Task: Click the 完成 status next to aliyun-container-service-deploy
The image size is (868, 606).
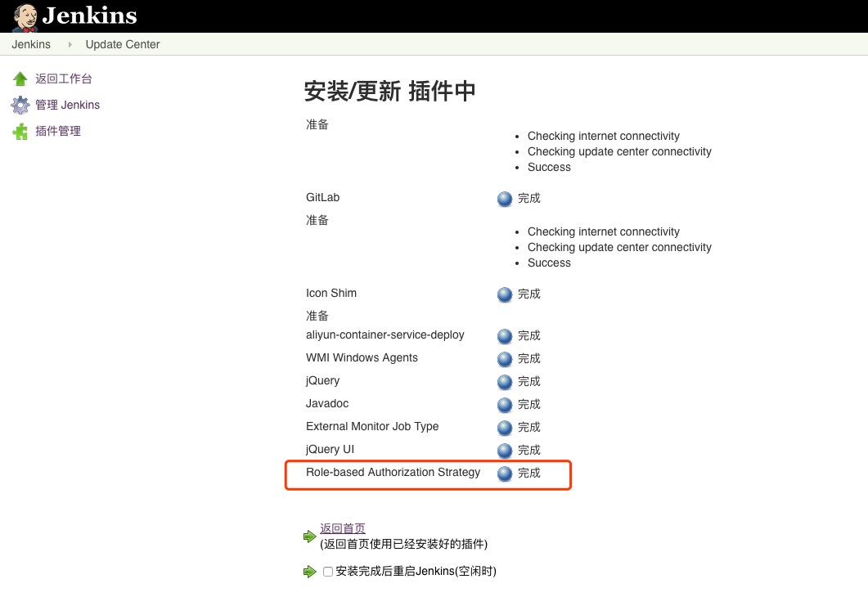Action: [529, 335]
